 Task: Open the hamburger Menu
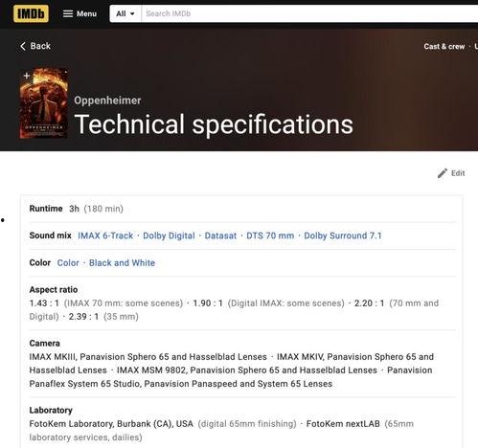coord(80,13)
